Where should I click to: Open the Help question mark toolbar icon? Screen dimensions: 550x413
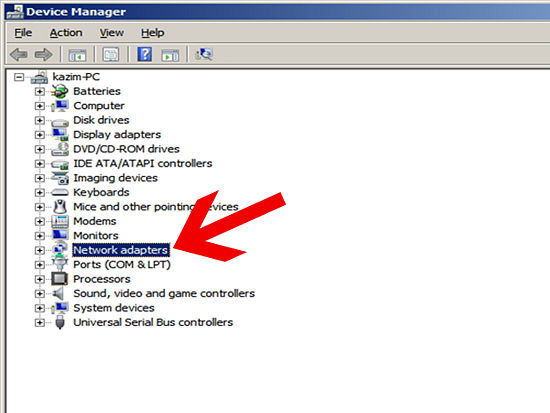click(145, 54)
